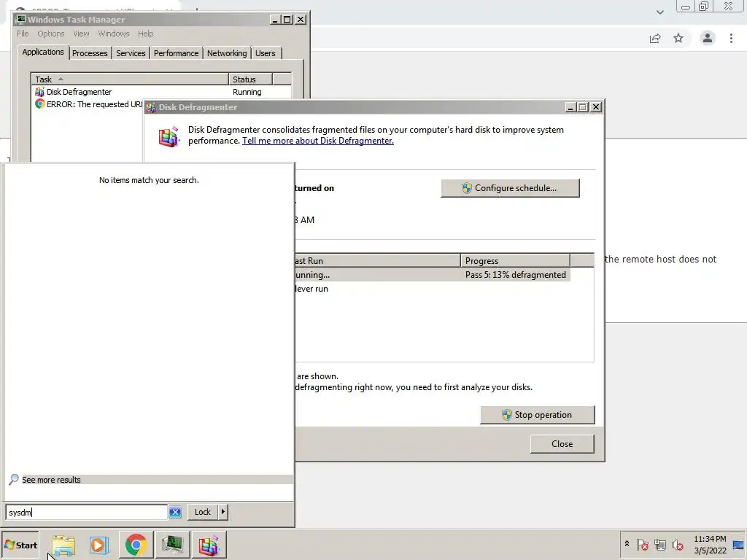Click the magnifier icon by See more results
The image size is (747, 560).
coord(14,479)
